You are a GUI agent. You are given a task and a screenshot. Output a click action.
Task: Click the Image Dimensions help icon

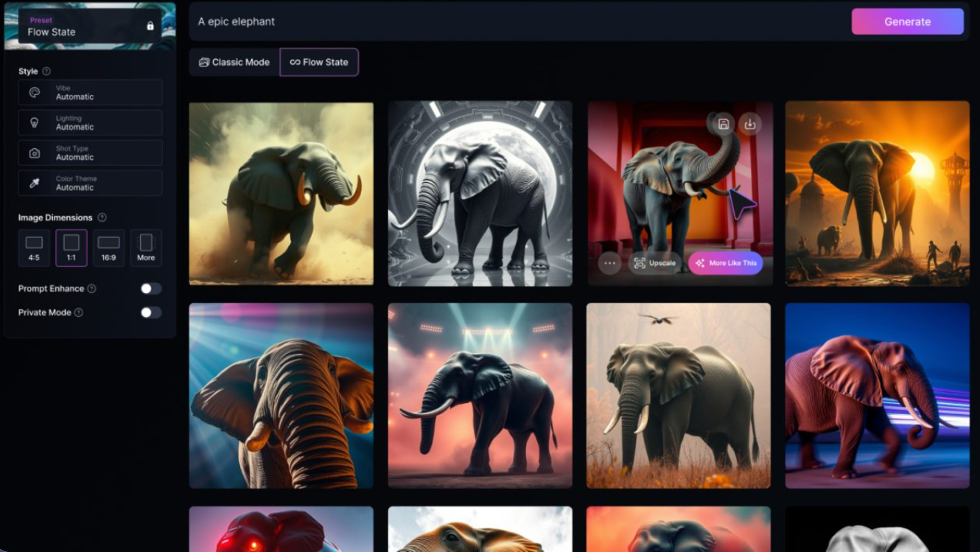(x=102, y=217)
